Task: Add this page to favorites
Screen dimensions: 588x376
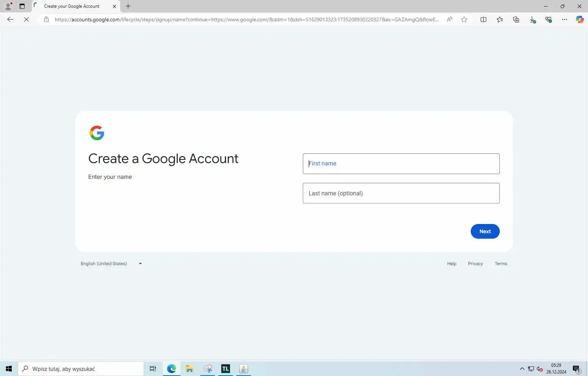Action: (464, 19)
